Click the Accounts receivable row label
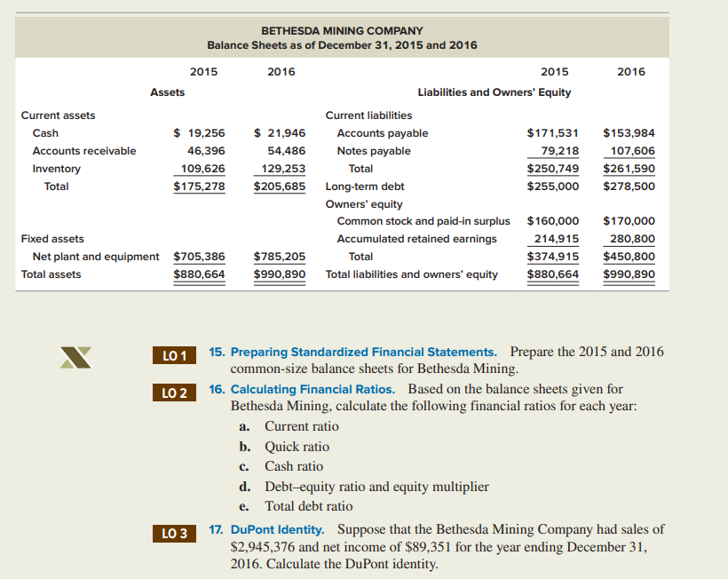This screenshot has height=579, width=728. [x=84, y=151]
